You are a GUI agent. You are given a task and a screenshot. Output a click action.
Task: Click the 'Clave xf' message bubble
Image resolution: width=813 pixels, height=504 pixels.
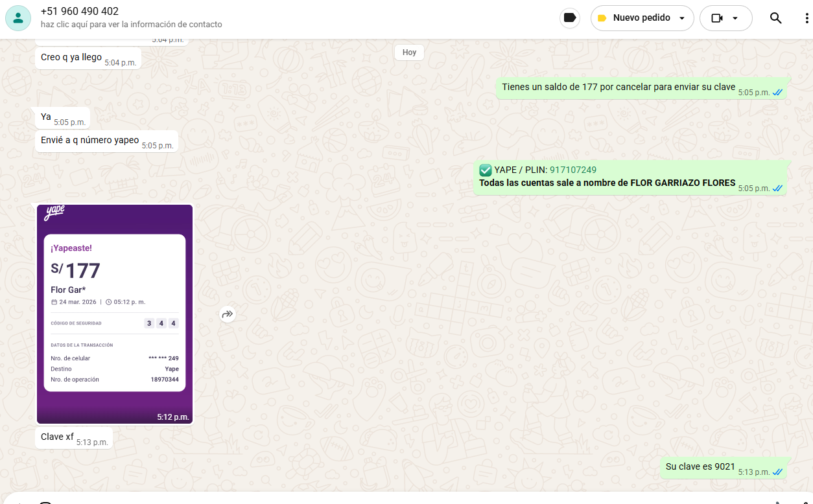(x=58, y=437)
